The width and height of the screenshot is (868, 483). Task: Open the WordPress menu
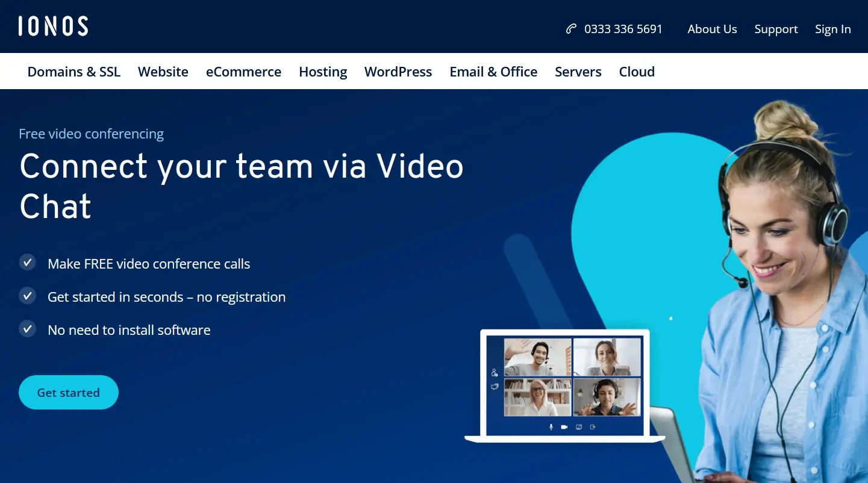(x=398, y=71)
